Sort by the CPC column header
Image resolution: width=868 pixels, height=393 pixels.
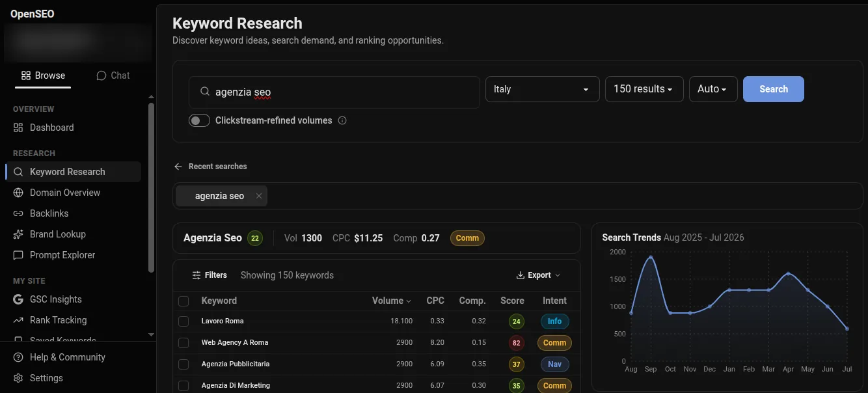435,301
